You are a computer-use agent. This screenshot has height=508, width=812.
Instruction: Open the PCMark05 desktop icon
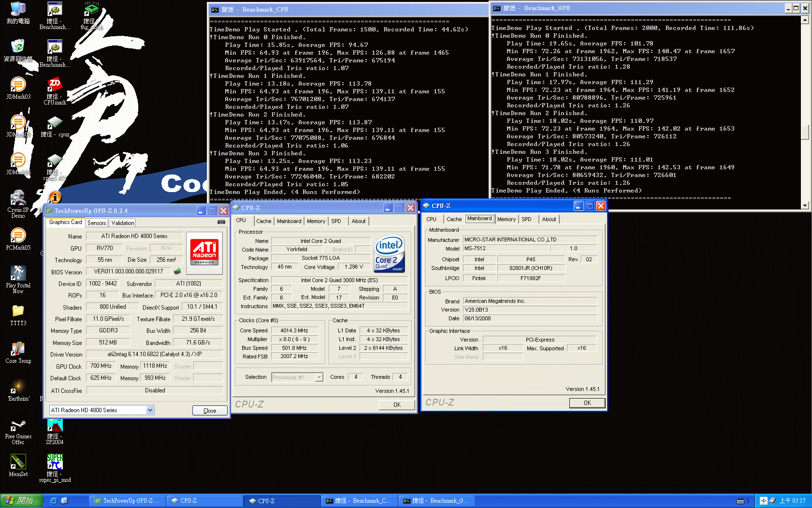click(18, 239)
